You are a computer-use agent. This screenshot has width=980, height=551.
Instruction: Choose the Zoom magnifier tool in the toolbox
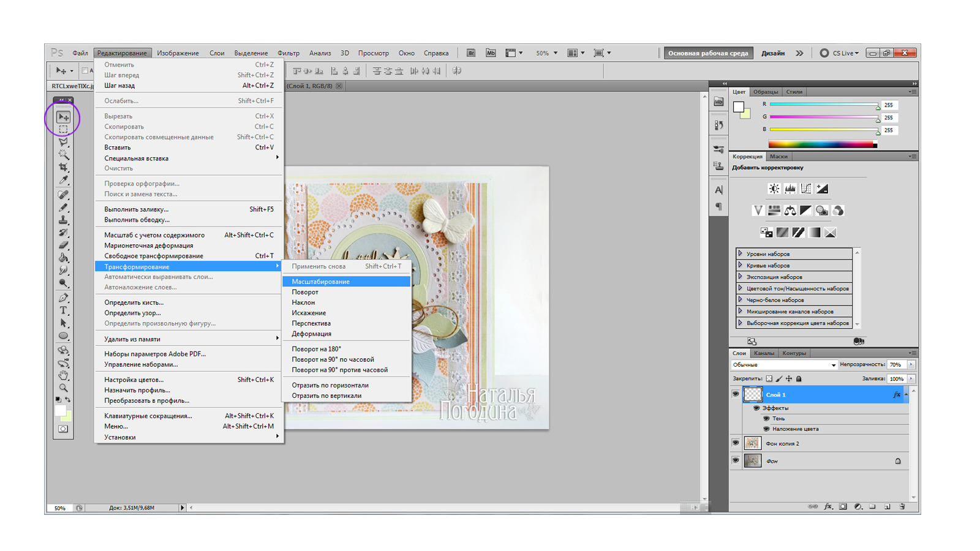coord(63,388)
